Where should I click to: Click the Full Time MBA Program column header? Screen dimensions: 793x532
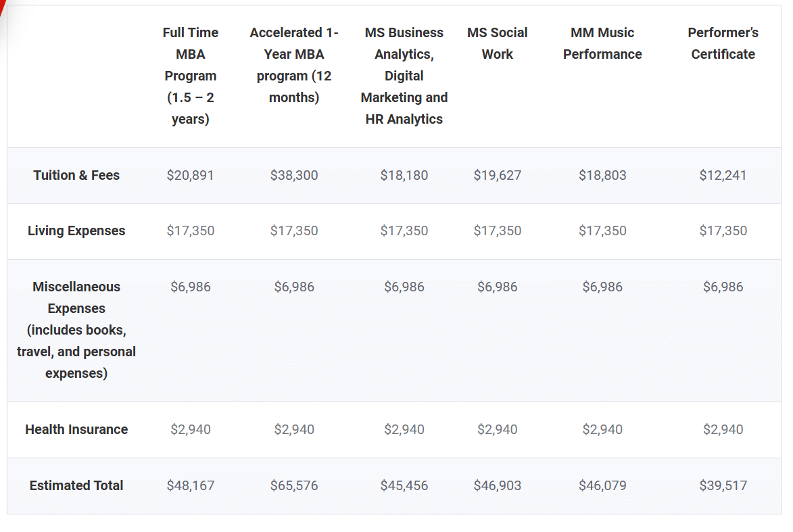coord(191,76)
